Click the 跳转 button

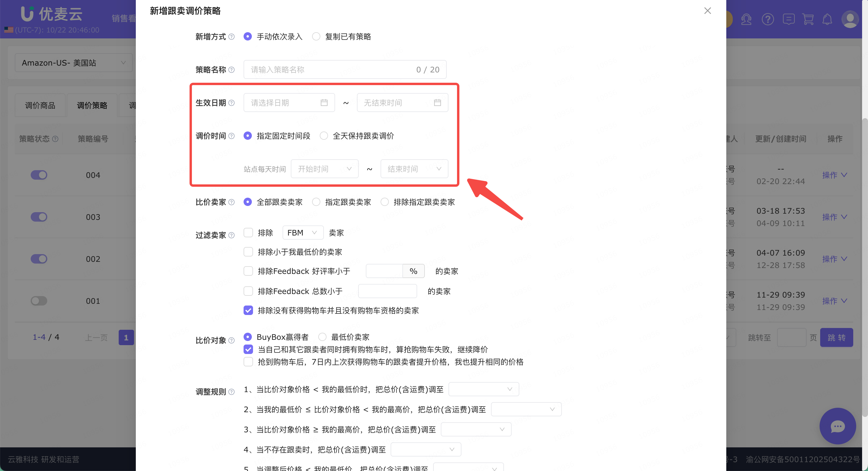point(836,337)
